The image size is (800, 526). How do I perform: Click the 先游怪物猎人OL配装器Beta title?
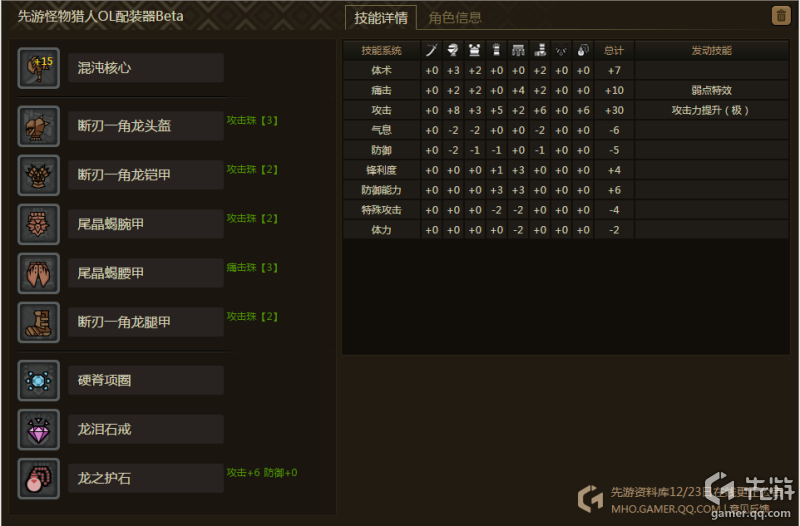pos(101,16)
